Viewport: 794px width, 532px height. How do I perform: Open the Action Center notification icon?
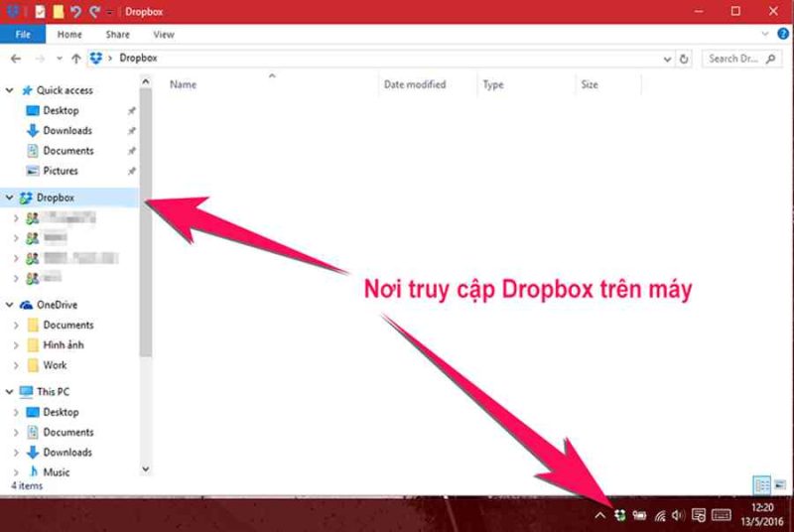pyautogui.click(x=699, y=515)
